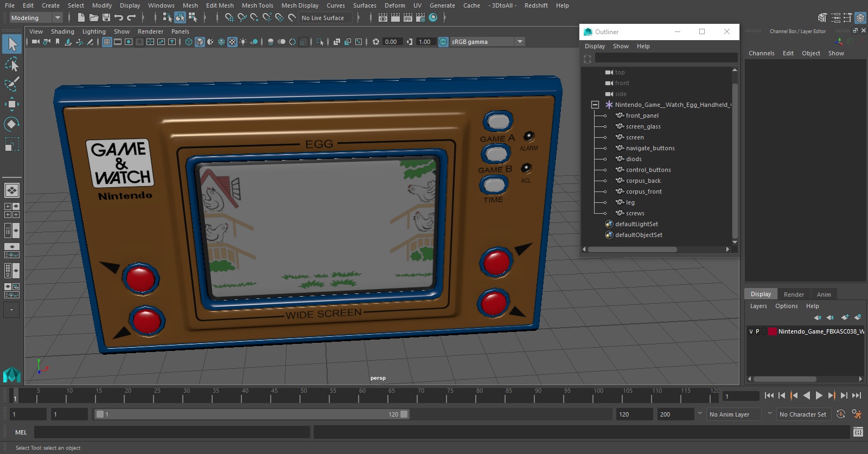Viewport: 868px width, 454px height.
Task: Toggle the viewport grid display icon
Action: [107, 42]
